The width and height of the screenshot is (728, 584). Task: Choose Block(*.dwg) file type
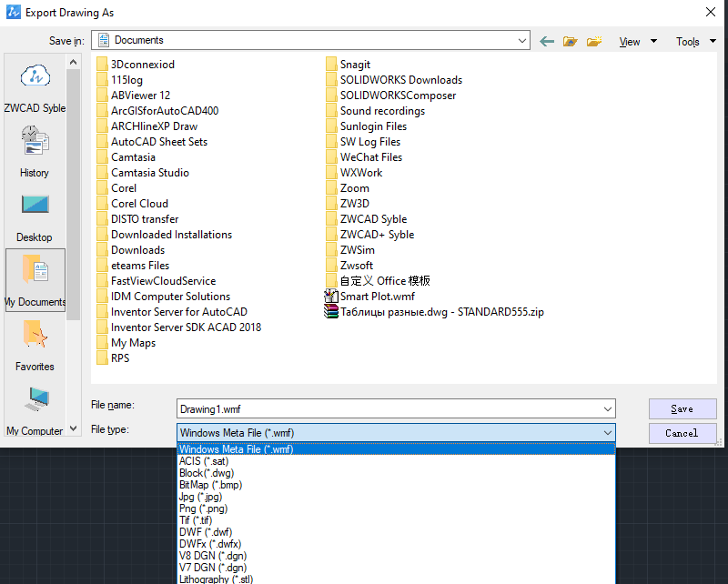[397, 473]
